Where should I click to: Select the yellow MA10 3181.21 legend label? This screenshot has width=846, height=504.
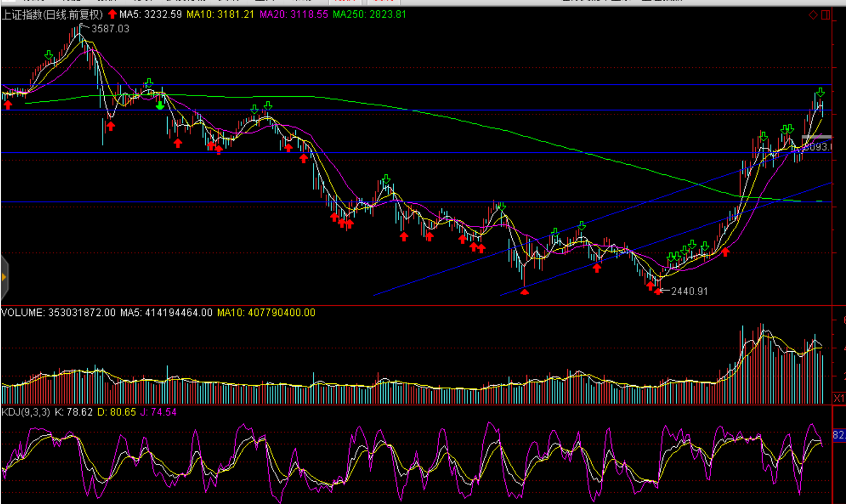tap(220, 14)
